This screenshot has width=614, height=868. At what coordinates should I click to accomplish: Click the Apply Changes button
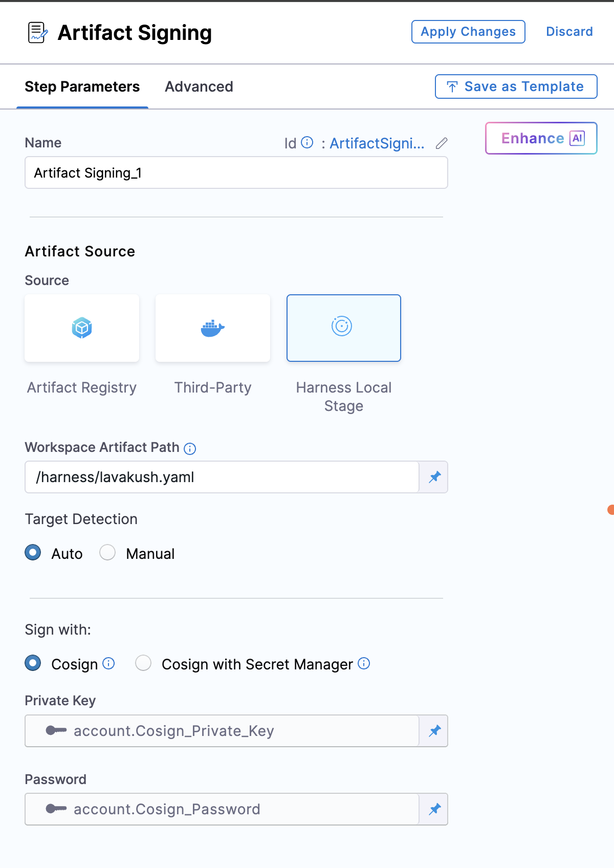468,32
